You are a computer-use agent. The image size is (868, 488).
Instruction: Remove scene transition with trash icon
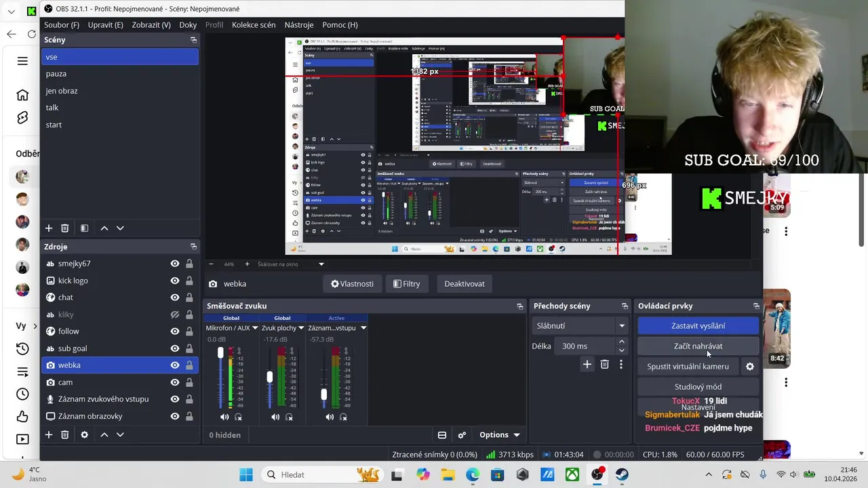(x=605, y=365)
